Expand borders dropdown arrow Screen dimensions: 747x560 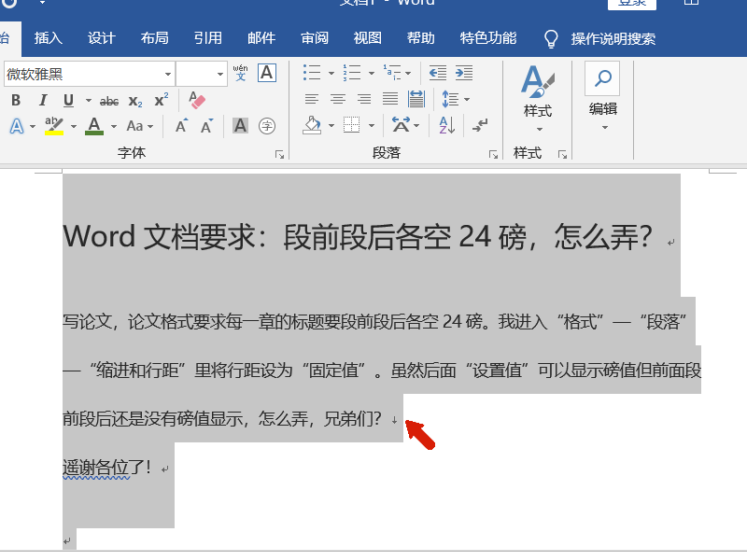[371, 126]
